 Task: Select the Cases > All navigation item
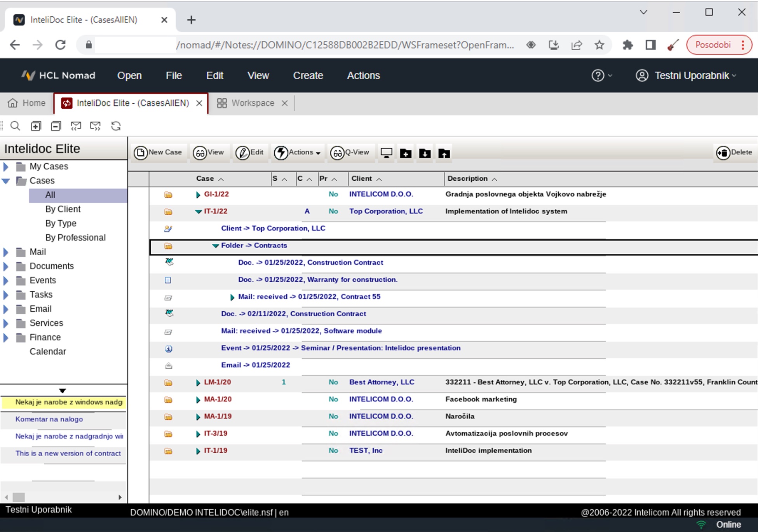tap(50, 195)
